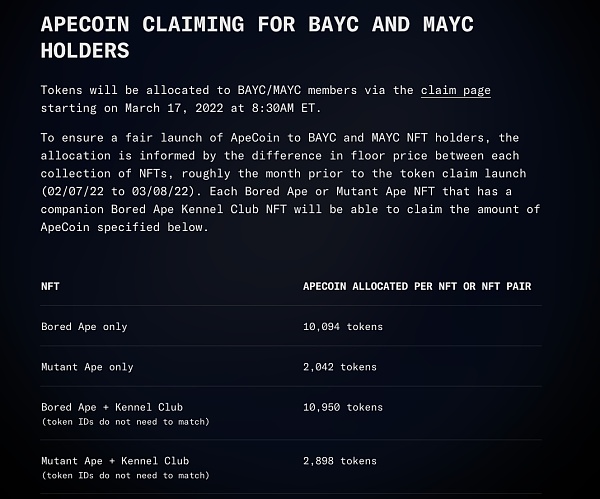600x499 pixels.
Task: Click the NFT column header
Action: pyautogui.click(x=50, y=286)
